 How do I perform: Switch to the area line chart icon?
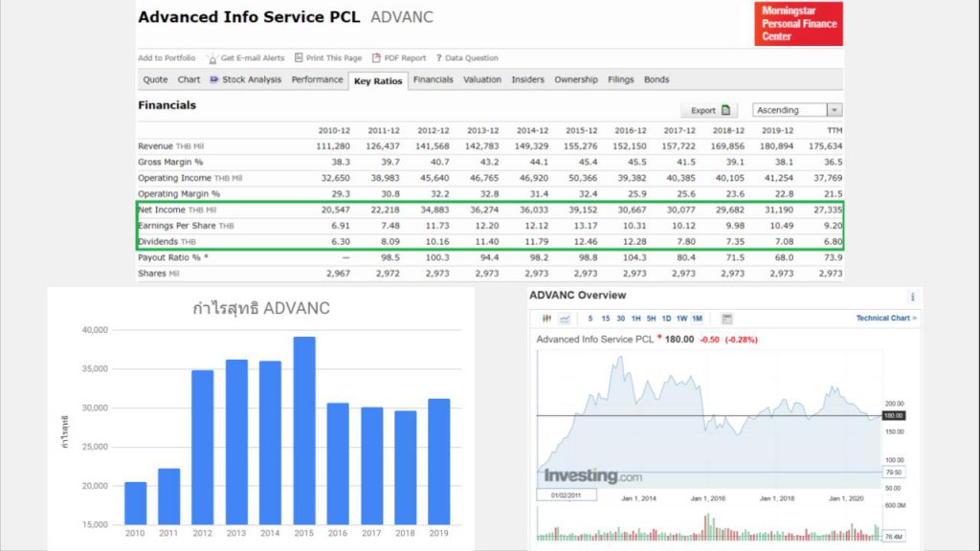tap(565, 319)
